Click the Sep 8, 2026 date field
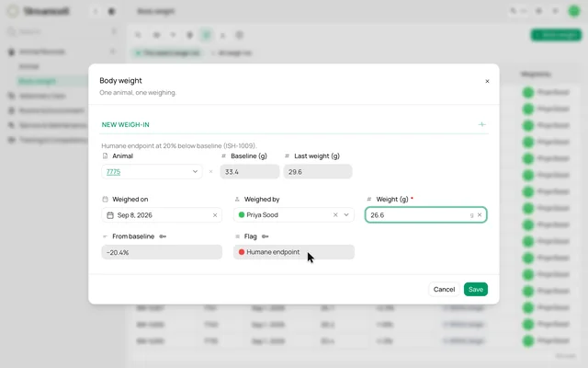 (162, 215)
